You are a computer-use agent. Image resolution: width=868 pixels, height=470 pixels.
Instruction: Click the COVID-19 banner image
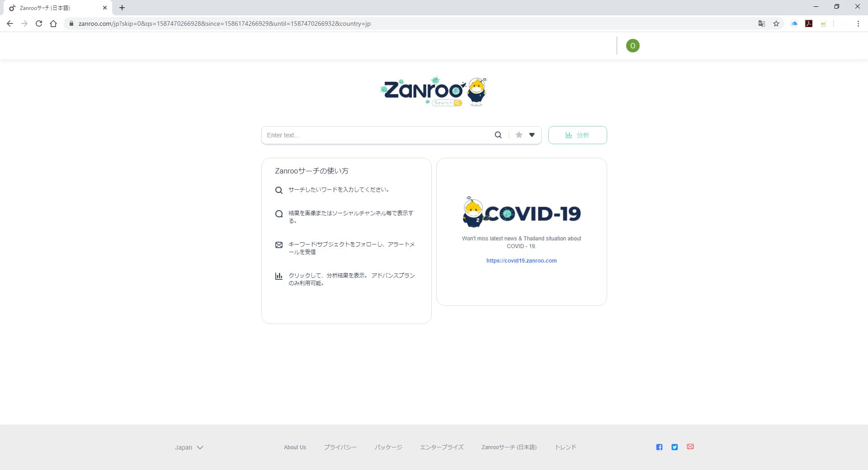tap(521, 212)
